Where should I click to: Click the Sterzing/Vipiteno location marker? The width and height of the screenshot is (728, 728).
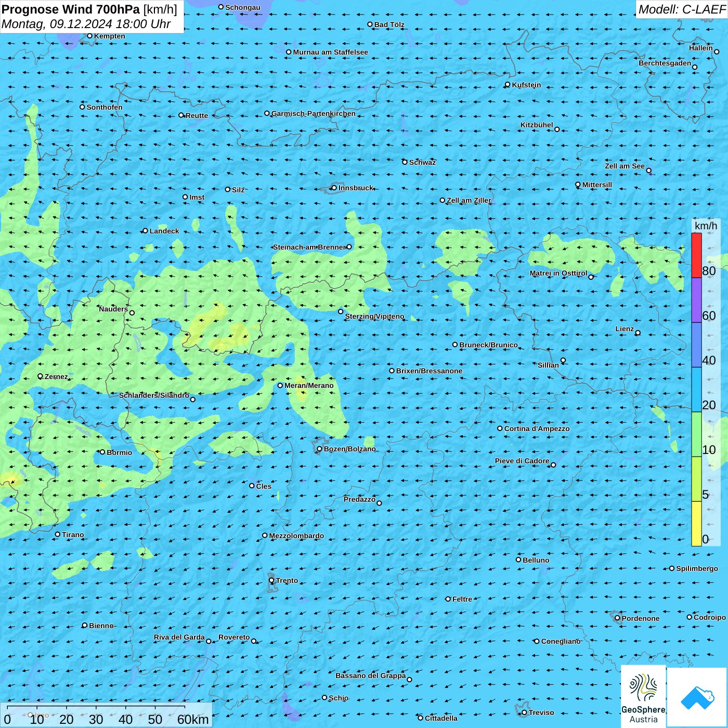(x=341, y=311)
